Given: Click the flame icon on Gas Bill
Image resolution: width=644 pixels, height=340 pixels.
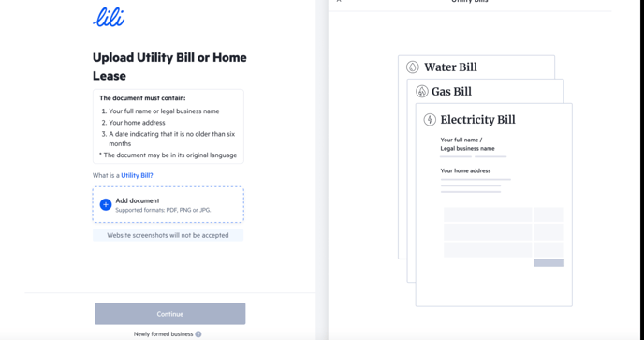Looking at the screenshot, I should pos(422,91).
